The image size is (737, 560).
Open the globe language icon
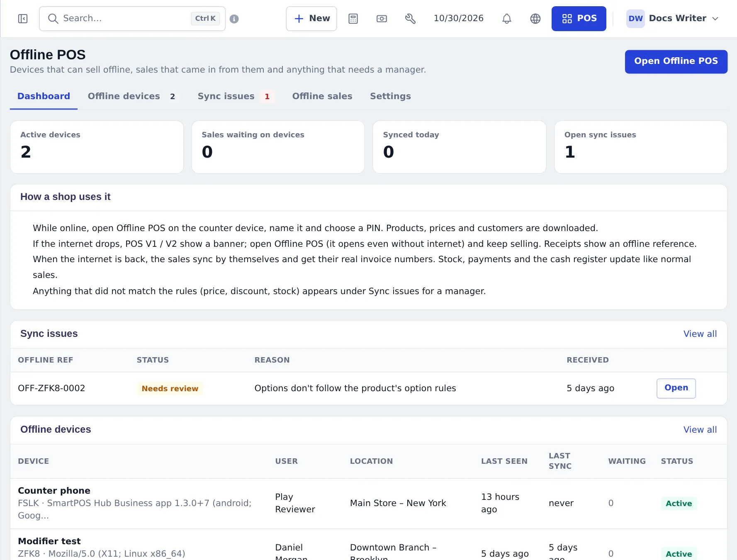pos(535,19)
